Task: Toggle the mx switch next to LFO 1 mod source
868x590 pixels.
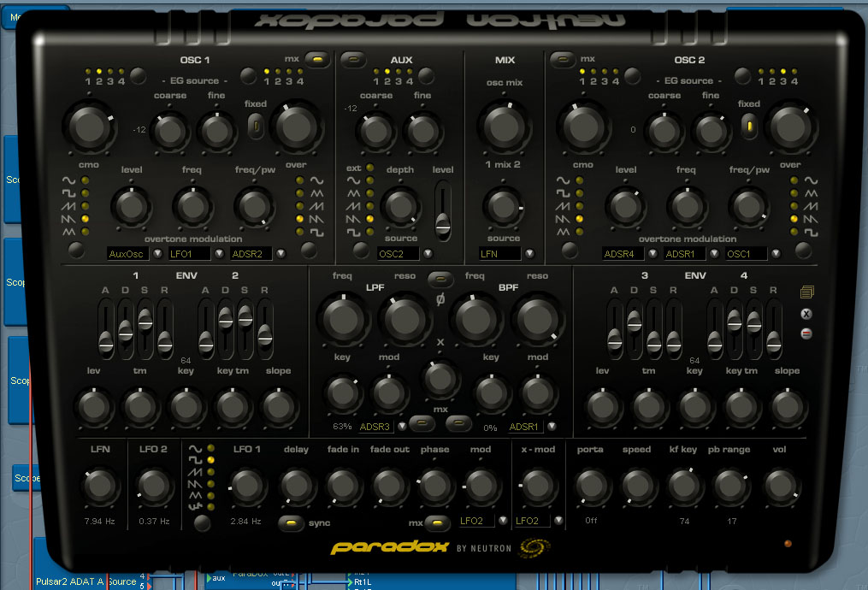Action: pyautogui.click(x=437, y=522)
